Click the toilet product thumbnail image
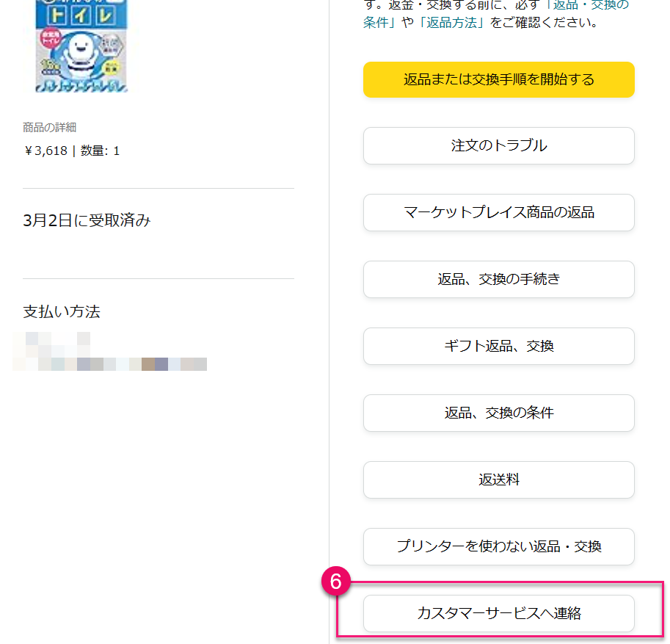 (x=81, y=46)
